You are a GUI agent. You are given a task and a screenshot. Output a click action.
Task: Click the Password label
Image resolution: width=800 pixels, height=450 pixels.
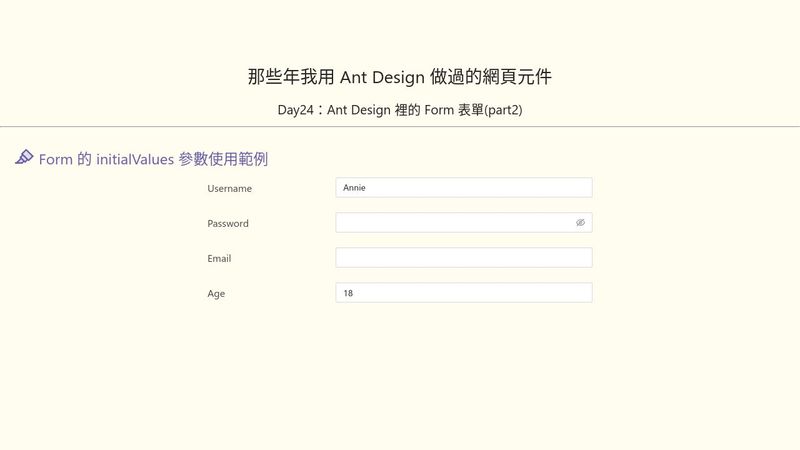click(x=228, y=223)
